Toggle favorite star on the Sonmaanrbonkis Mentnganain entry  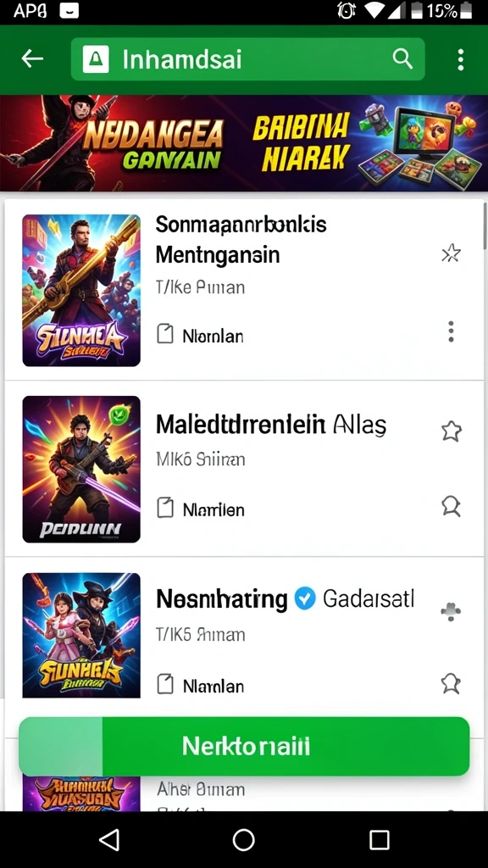(x=451, y=253)
